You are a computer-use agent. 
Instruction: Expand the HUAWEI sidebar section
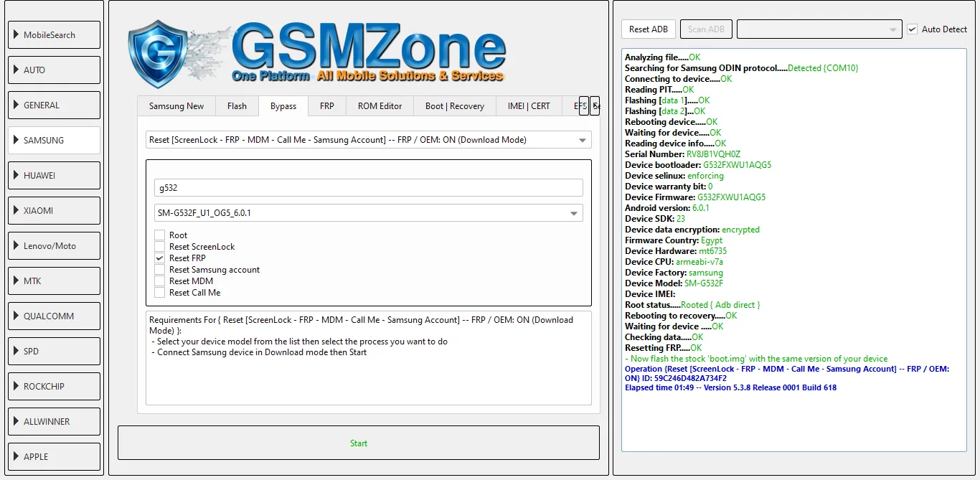pos(54,176)
